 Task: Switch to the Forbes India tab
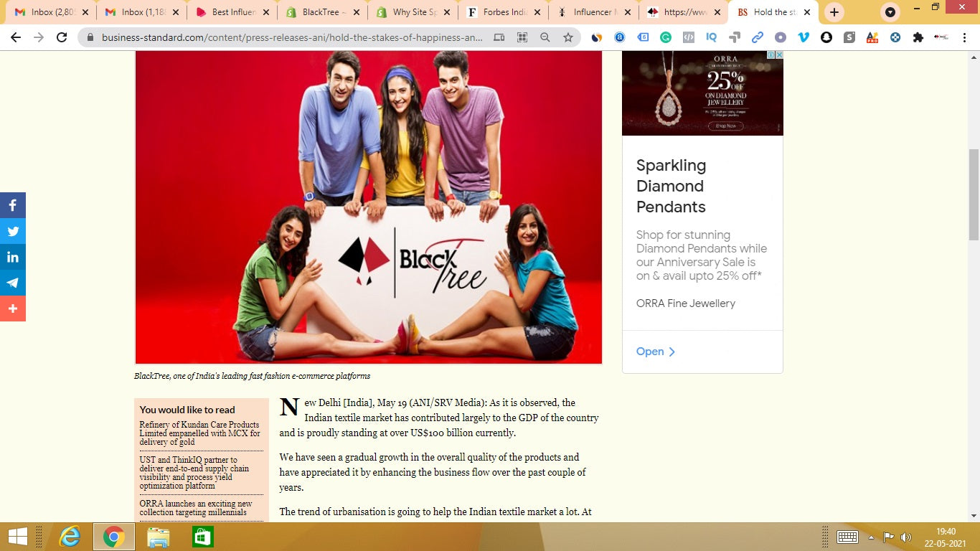pyautogui.click(x=504, y=12)
